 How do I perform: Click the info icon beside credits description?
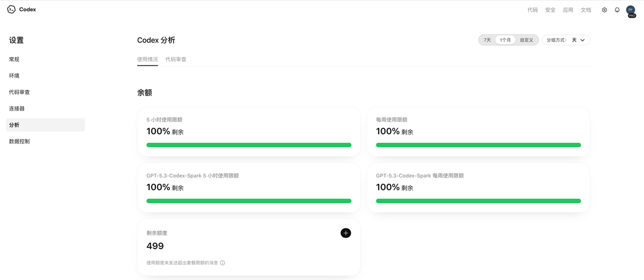(223, 263)
